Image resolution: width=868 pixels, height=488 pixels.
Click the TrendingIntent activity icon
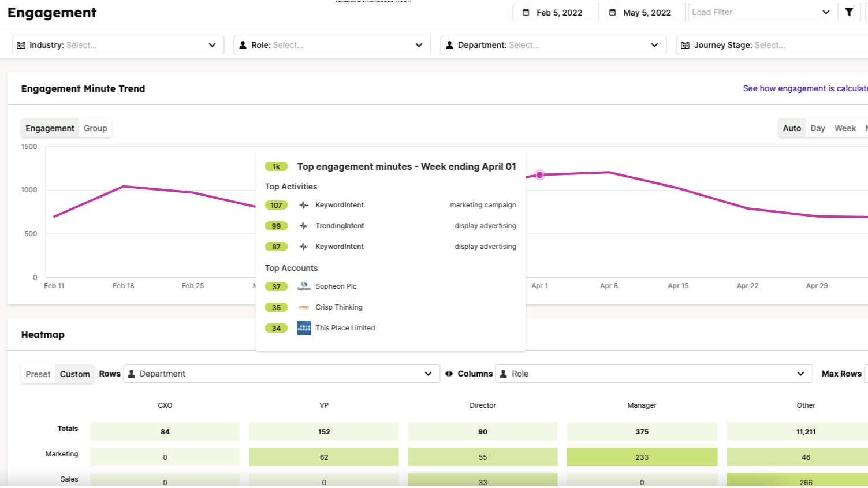304,226
